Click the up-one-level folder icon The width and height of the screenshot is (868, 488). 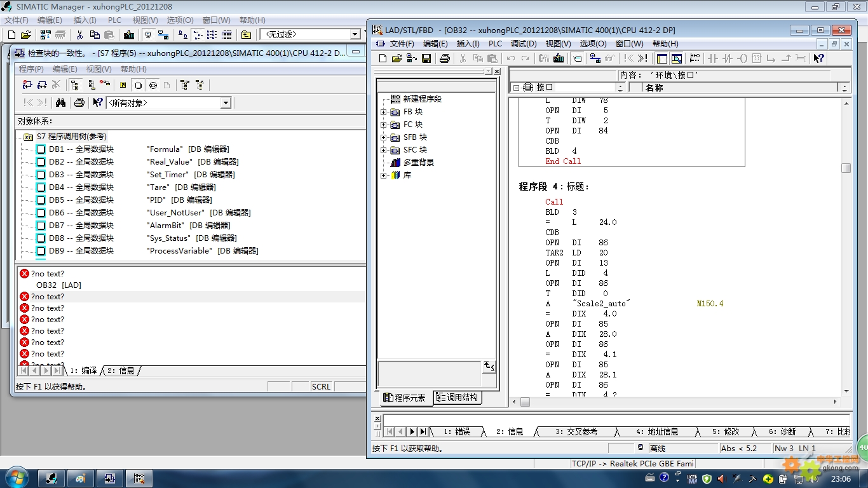tap(246, 34)
